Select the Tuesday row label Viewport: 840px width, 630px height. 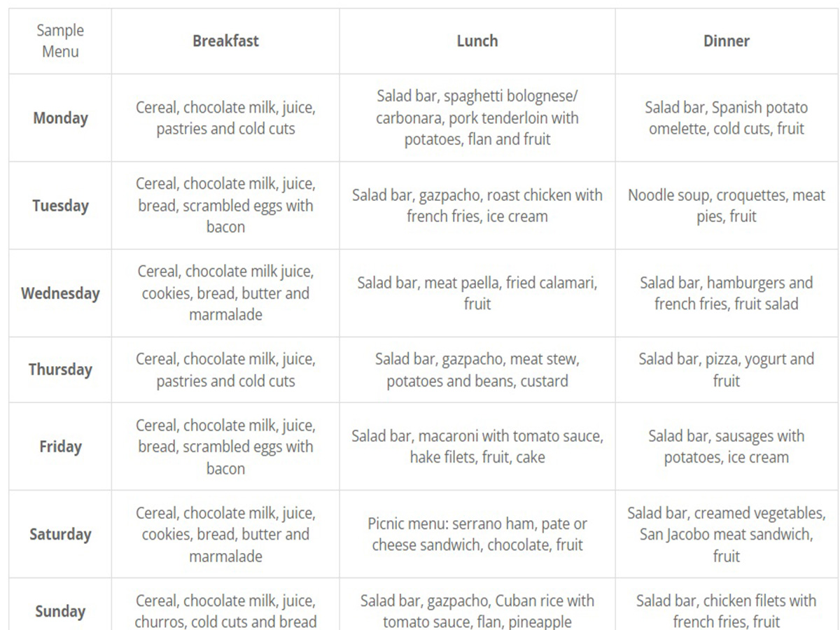coord(60,206)
